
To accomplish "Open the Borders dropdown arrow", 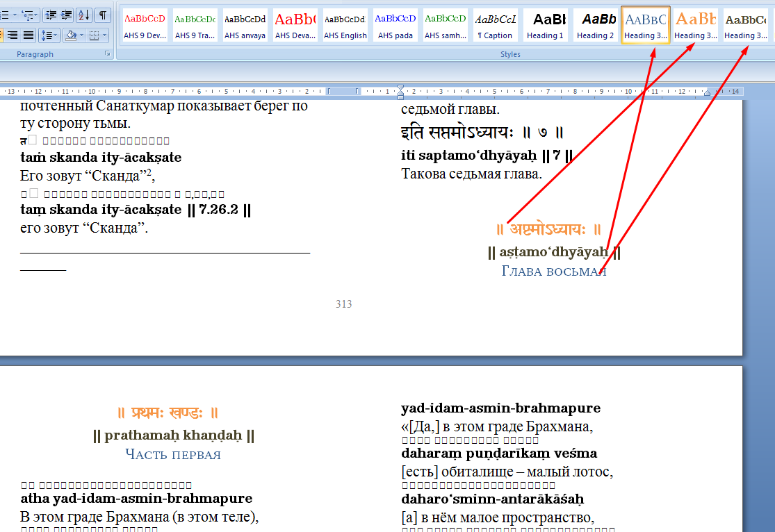I will coord(104,35).
